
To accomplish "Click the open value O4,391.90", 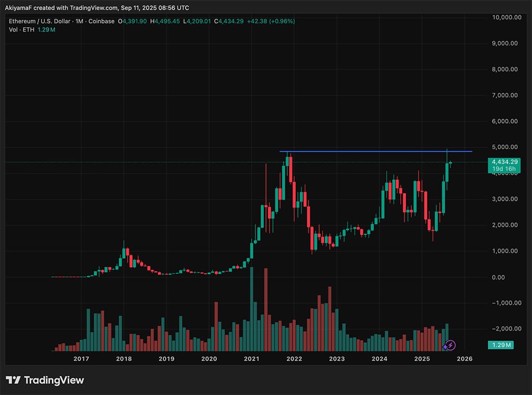I will tap(132, 21).
